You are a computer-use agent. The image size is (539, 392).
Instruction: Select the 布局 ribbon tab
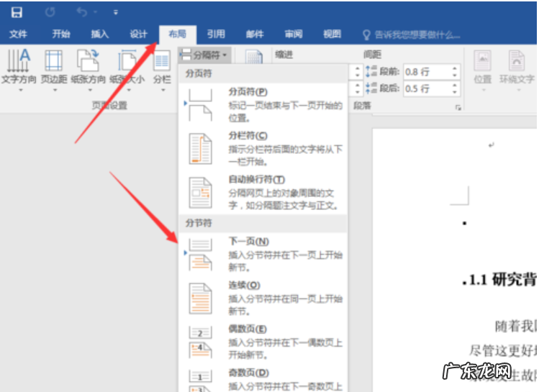pyautogui.click(x=177, y=34)
